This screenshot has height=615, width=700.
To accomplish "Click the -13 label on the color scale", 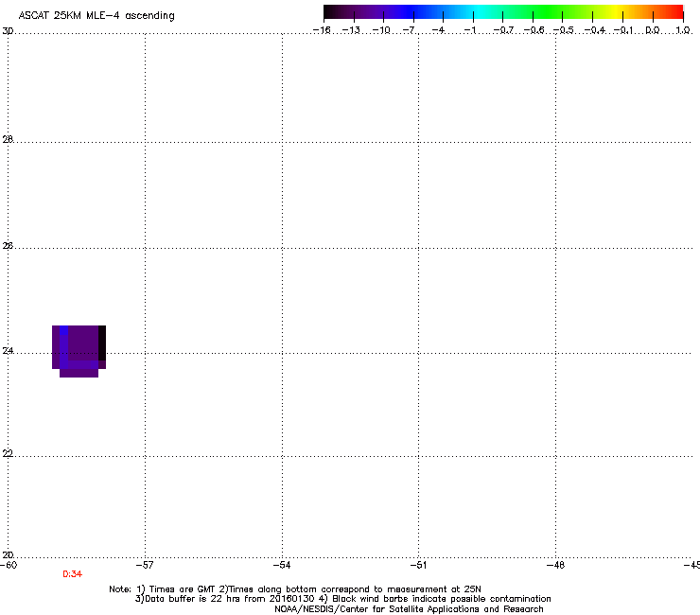I will pos(351,30).
